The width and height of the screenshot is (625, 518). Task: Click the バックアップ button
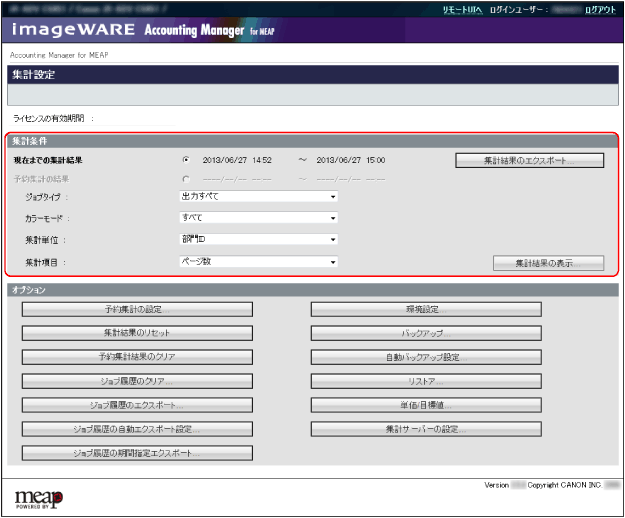426,333
